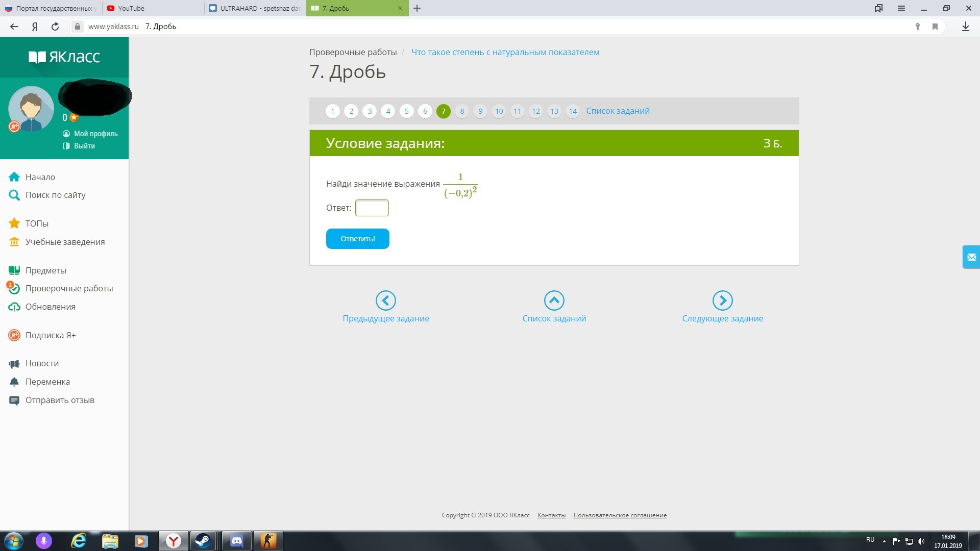The width and height of the screenshot is (980, 551).
Task: Click the star icon next to ТОПы
Action: [14, 223]
